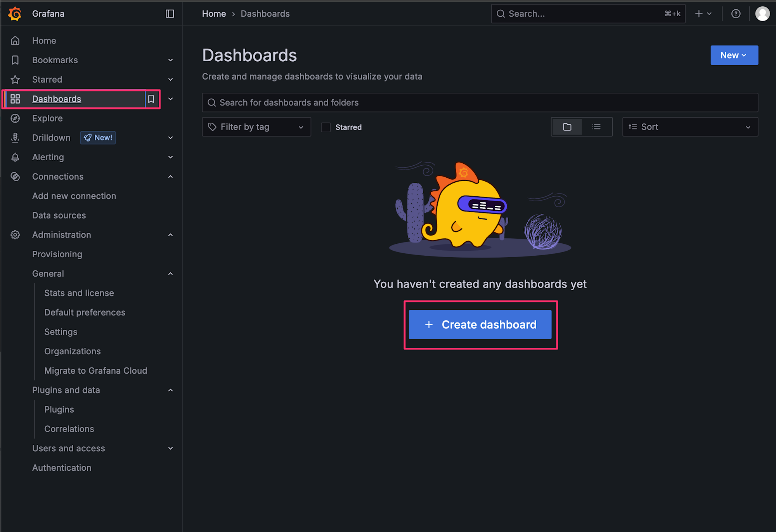776x532 pixels.
Task: Click the Drilldown icon in sidebar
Action: tap(15, 138)
